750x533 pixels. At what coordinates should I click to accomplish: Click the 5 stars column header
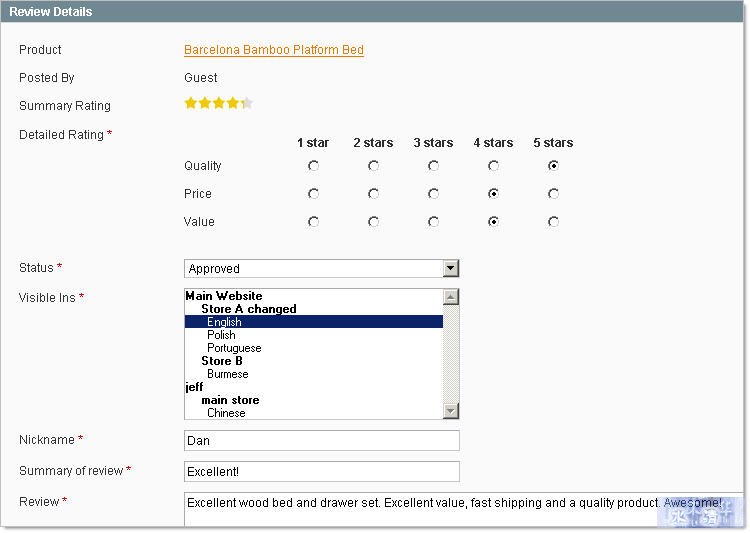(x=553, y=143)
